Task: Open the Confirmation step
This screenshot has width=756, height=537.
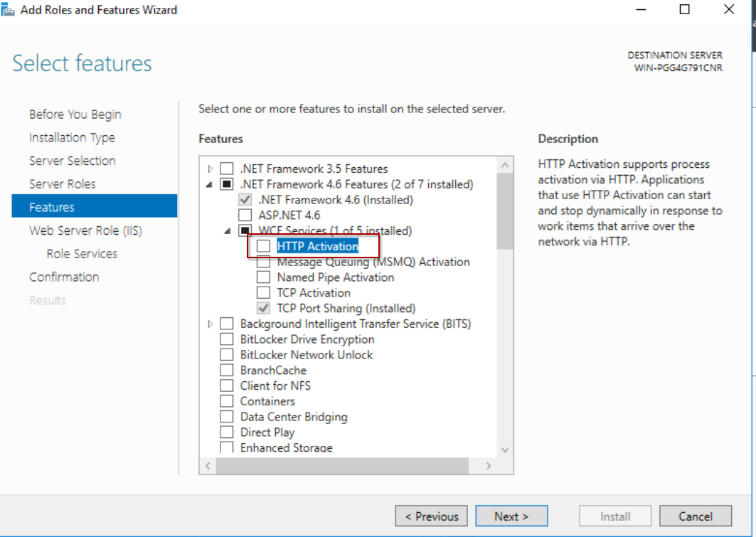Action: point(64,277)
